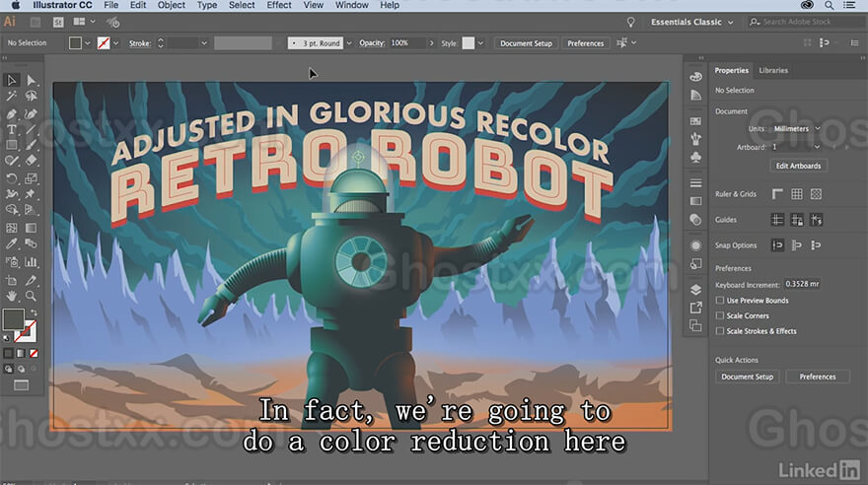Open the Layers panel icon in dock
This screenshot has width=868, height=485.
click(x=695, y=290)
